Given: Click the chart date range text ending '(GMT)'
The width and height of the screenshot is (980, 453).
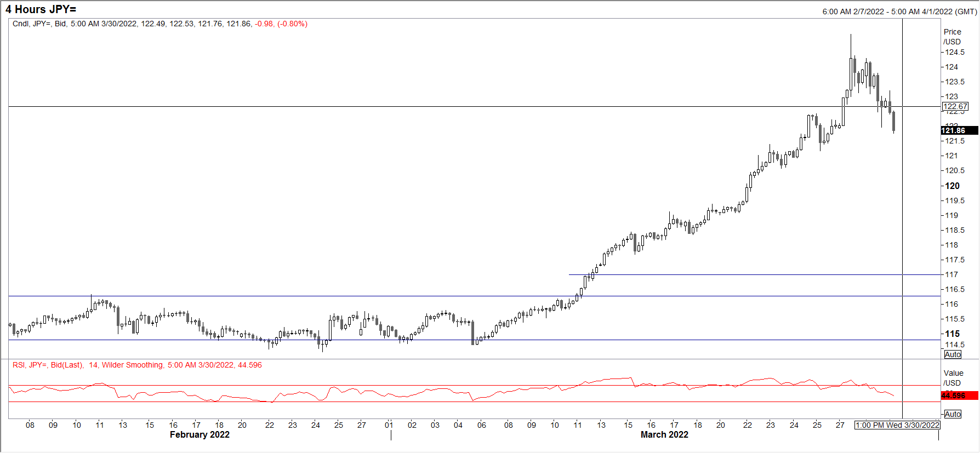Looking at the screenshot, I should (899, 12).
